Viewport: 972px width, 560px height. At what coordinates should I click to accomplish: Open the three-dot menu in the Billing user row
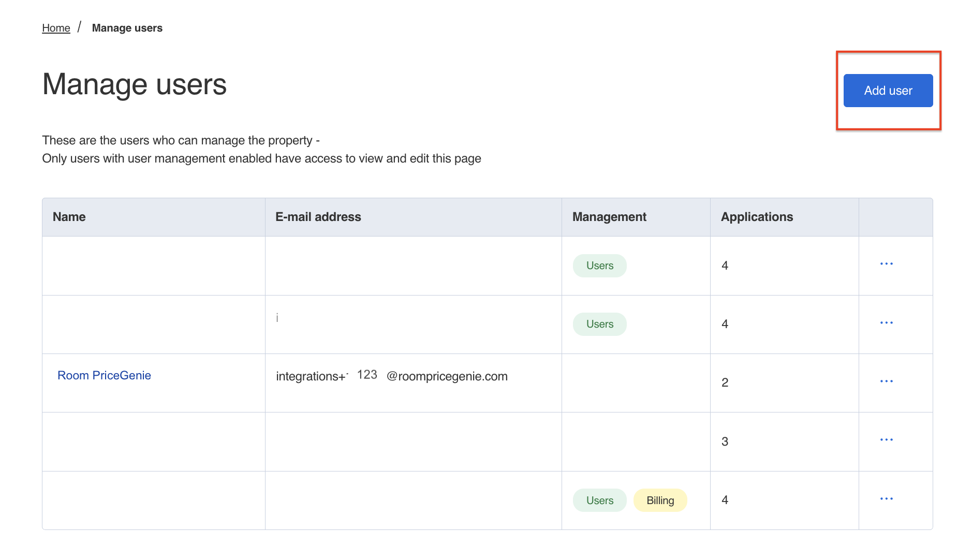coord(886,499)
